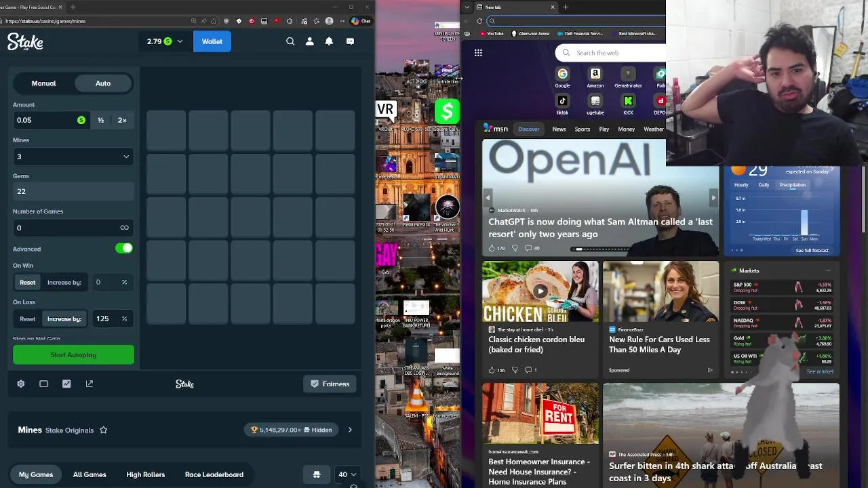
Task: Select Increase by under On Loss
Action: point(64,319)
